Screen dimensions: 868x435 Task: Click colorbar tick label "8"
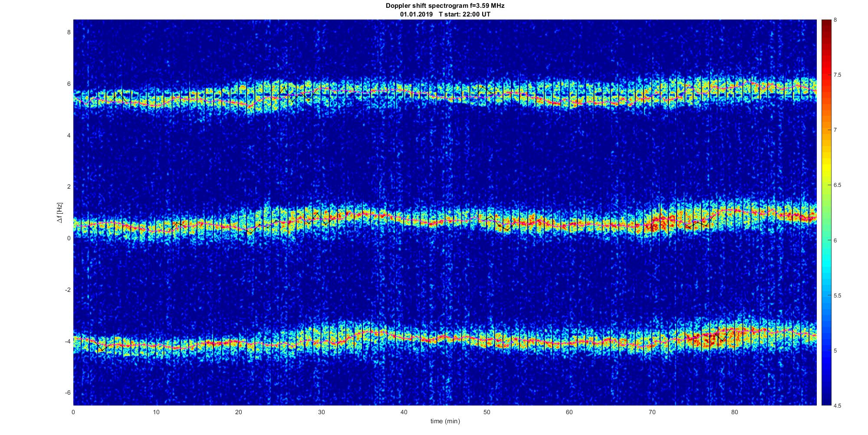tap(835, 20)
